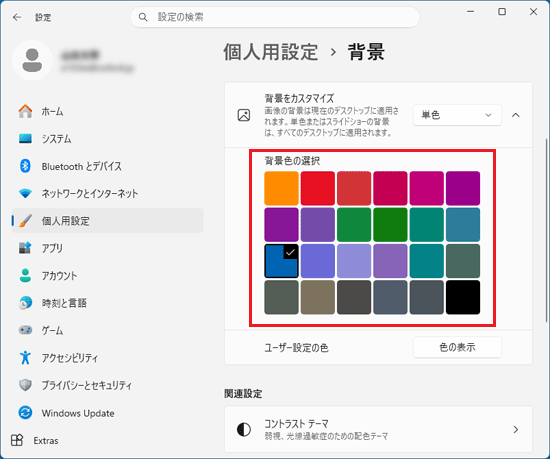The width and height of the screenshot is (550, 459).
Task: Click the 時刻と言語 globe clock icon
Action: pyautogui.click(x=25, y=303)
